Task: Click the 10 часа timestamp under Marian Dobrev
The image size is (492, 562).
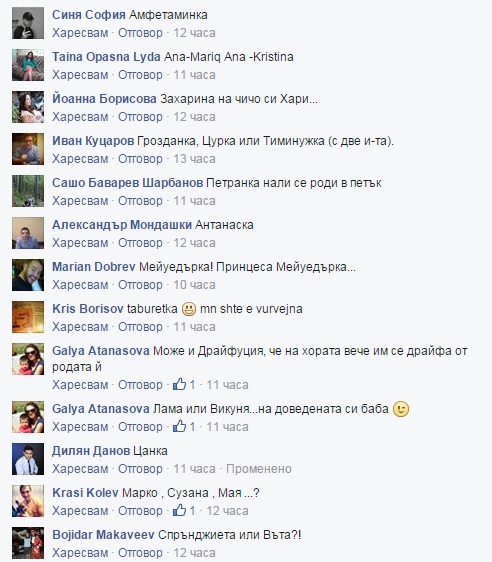Action: coord(195,285)
